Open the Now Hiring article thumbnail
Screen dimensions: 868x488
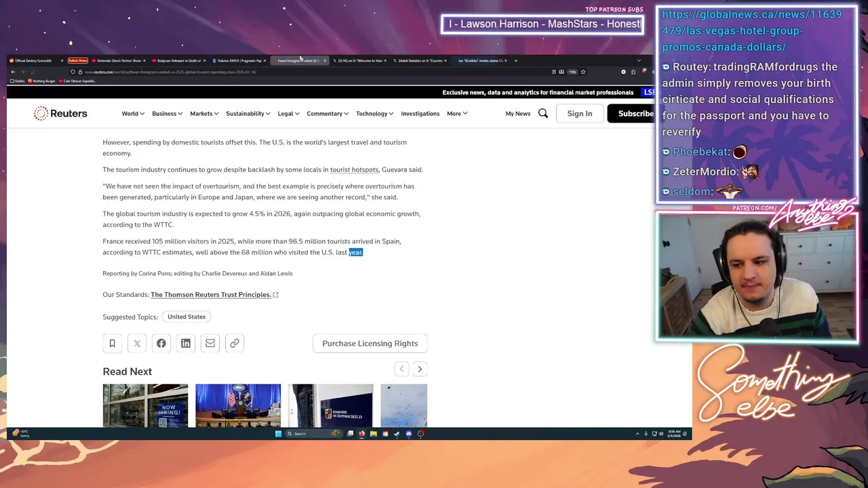(145, 405)
